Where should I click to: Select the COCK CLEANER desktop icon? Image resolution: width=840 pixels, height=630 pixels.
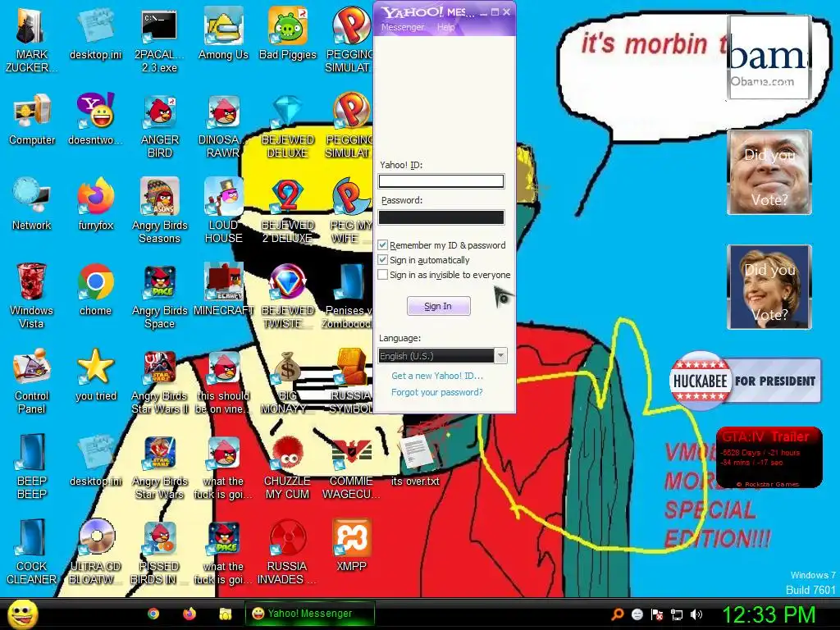click(32, 552)
